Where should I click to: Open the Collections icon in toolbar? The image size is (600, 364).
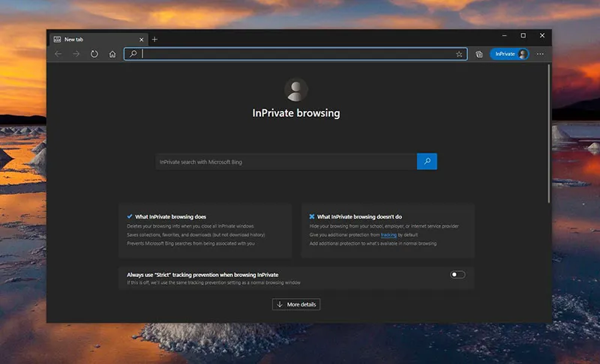pos(479,54)
